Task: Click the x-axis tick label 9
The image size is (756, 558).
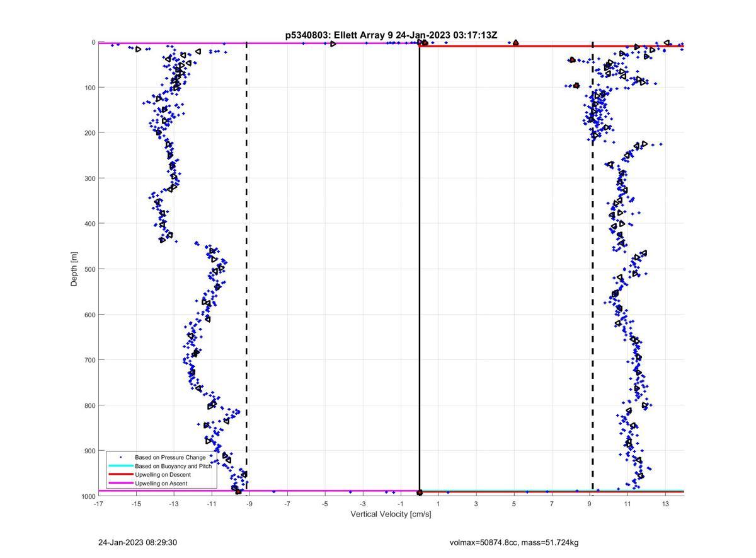Action: pyautogui.click(x=590, y=504)
